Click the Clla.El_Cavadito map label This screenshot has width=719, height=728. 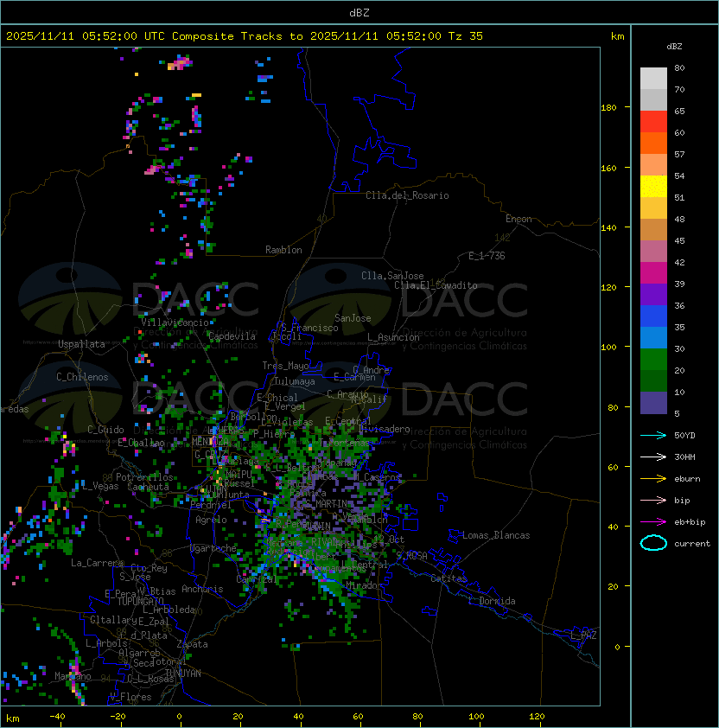(436, 285)
